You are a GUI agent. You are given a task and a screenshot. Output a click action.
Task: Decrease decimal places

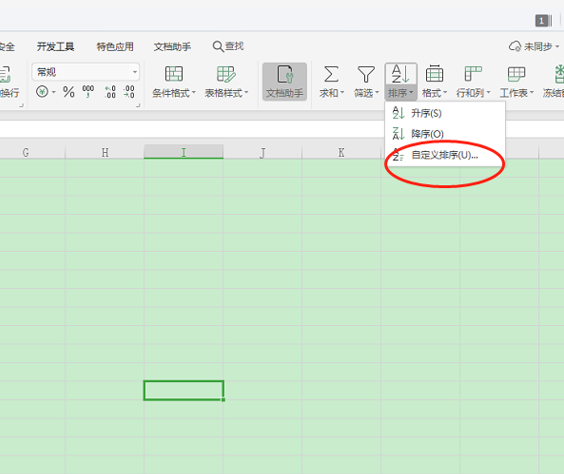tap(129, 92)
